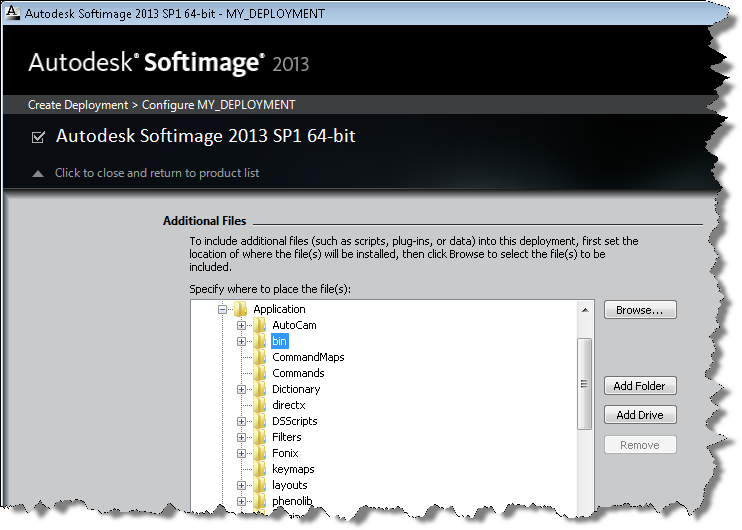Select the keymaps folder in tree
The width and height of the screenshot is (742, 530).
(293, 470)
